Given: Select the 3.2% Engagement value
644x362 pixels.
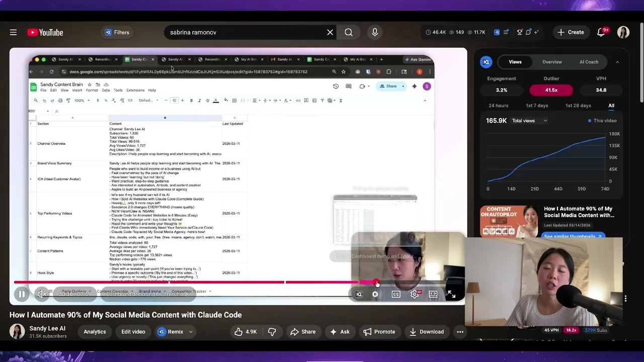Looking at the screenshot, I should click(x=502, y=90).
